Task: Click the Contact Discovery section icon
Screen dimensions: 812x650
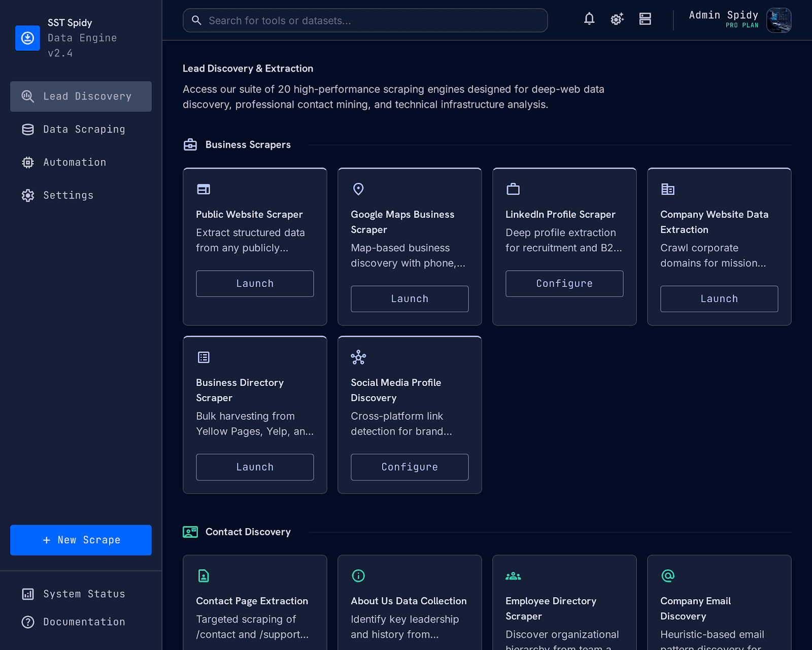Action: click(x=190, y=532)
